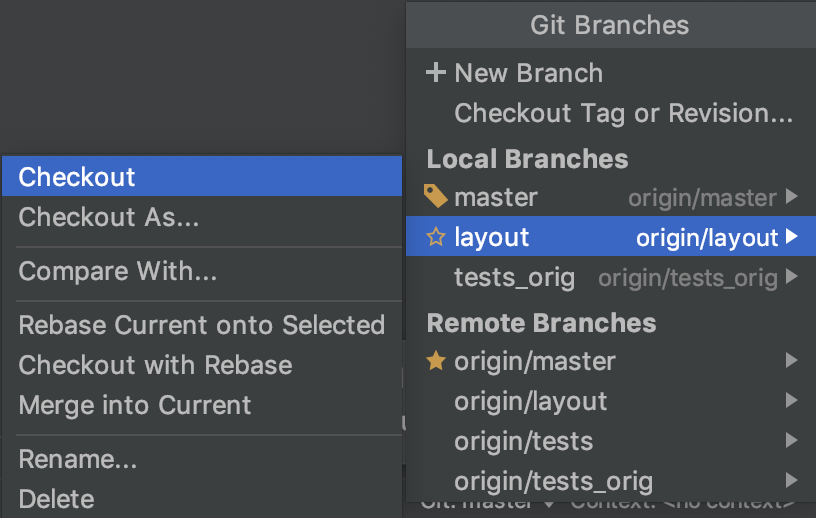Select Checkout in the branch submenu
Viewport: 816px width, 518px height.
click(x=77, y=177)
